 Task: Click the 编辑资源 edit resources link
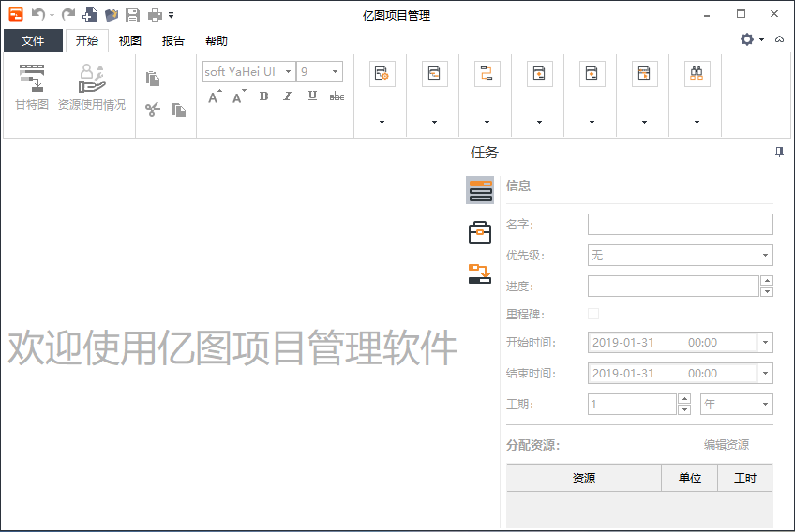click(x=727, y=445)
